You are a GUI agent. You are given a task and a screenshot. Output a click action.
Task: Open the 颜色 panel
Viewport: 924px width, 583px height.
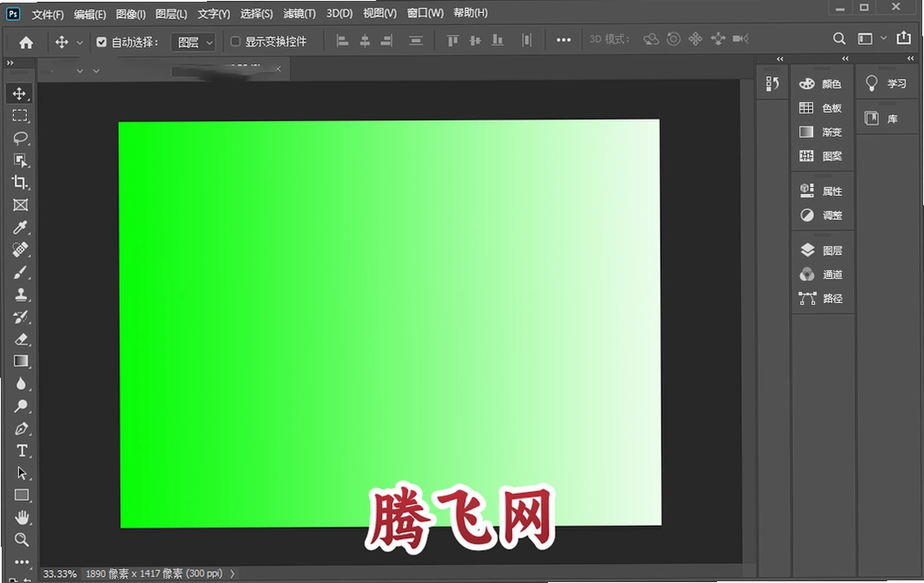click(x=821, y=84)
